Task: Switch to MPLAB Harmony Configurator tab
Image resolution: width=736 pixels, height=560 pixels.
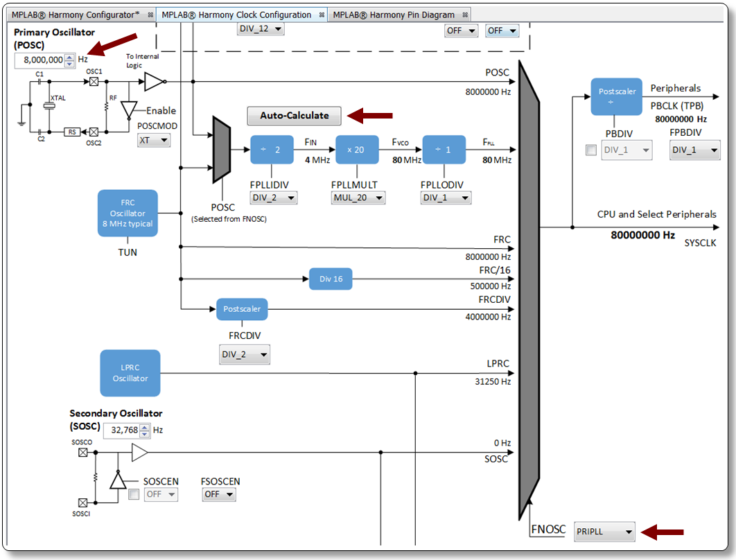Action: (75, 15)
